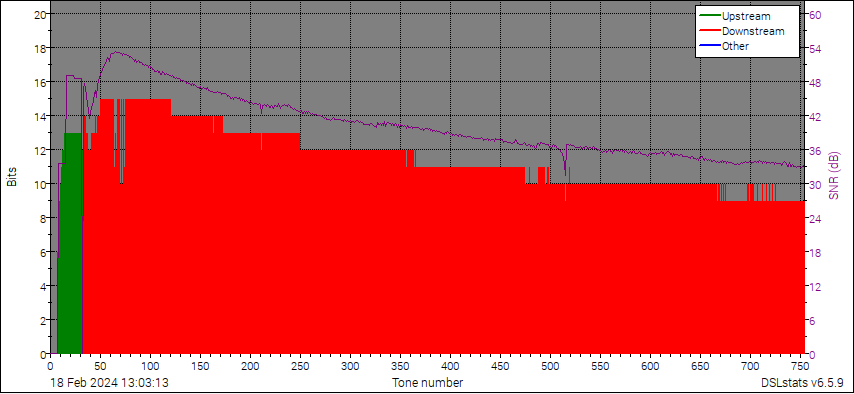This screenshot has width=854, height=394.
Task: Click tone number tick label "250"
Action: (x=301, y=365)
